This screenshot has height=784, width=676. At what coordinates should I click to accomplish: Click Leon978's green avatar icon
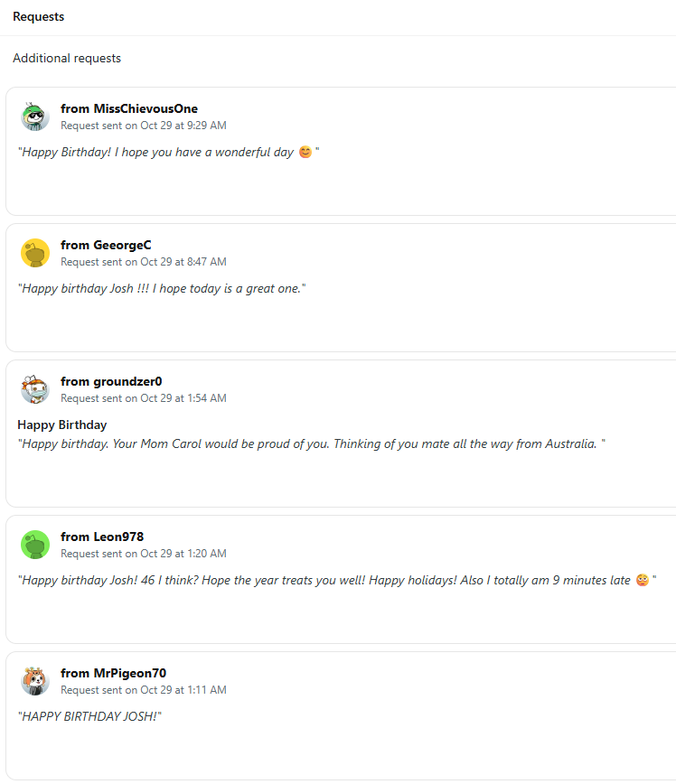[x=34, y=545]
